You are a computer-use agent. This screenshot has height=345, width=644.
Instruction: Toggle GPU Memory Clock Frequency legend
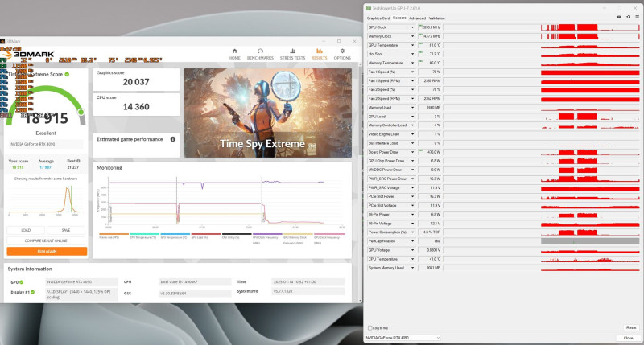pyautogui.click(x=298, y=238)
